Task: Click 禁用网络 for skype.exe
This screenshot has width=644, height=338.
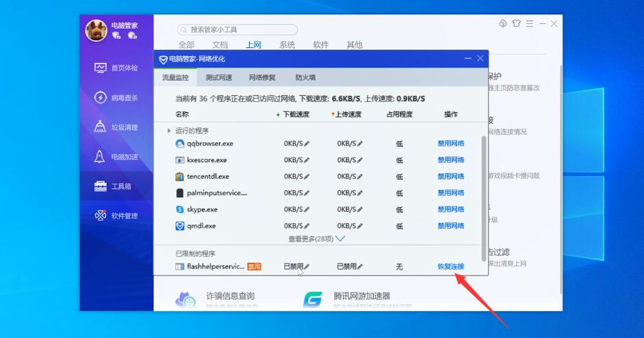Action: [x=450, y=209]
